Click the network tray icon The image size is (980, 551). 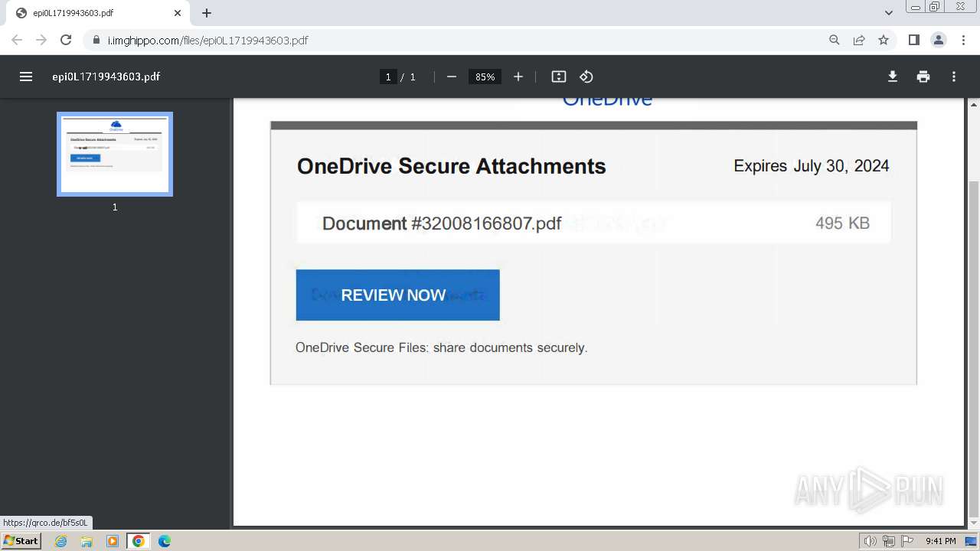pyautogui.click(x=888, y=541)
